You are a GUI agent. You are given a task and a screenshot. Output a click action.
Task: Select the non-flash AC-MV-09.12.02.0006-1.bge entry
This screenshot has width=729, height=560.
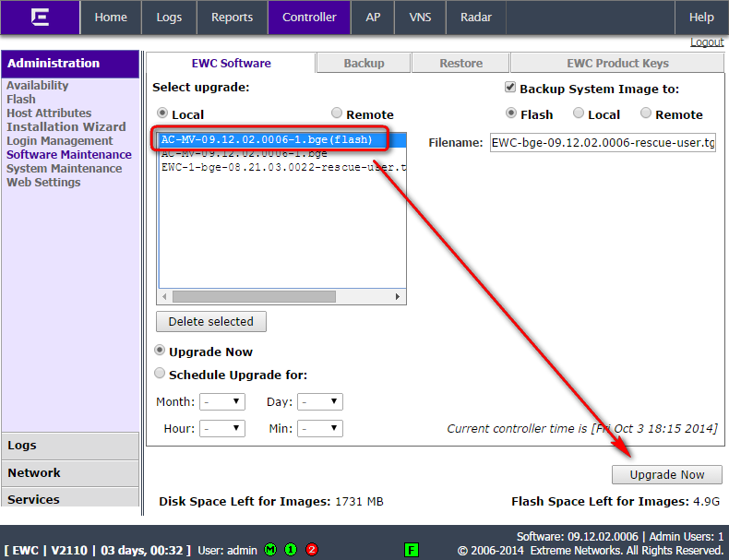tap(282, 153)
